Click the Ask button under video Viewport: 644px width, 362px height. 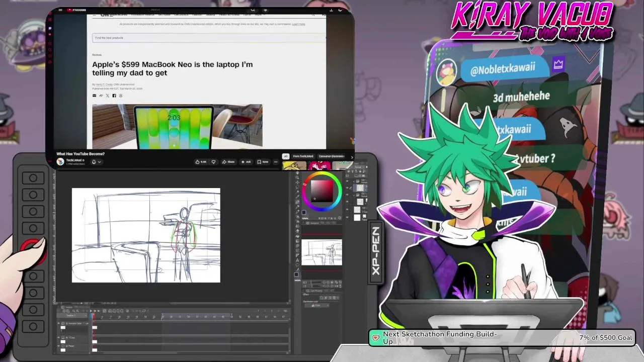point(247,162)
